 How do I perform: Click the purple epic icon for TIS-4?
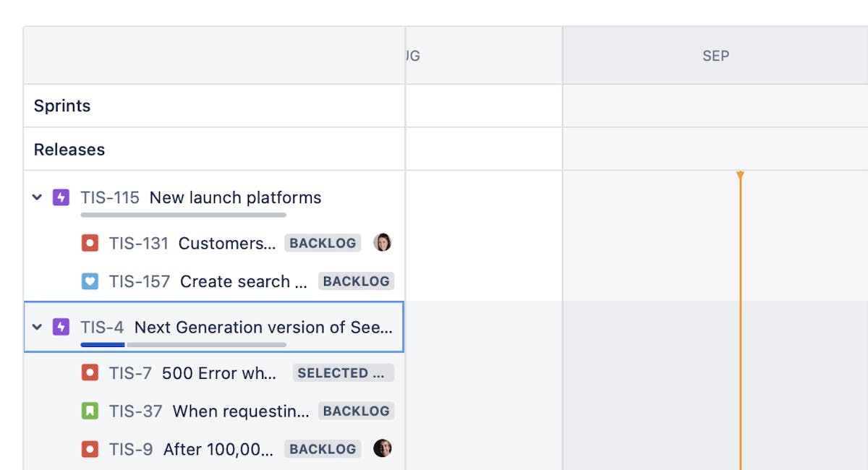61,328
